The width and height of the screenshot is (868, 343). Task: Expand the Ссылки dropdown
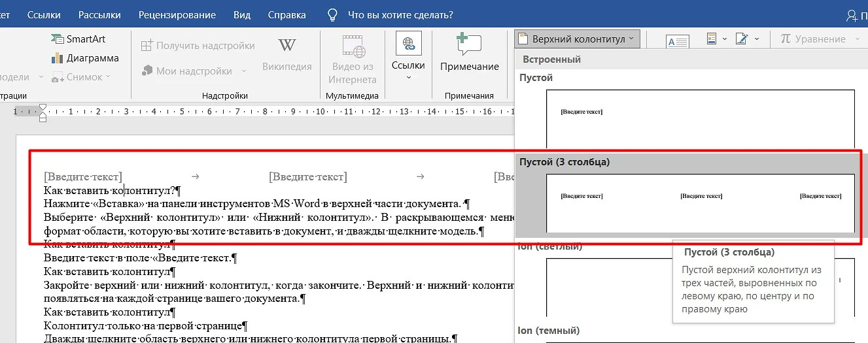[x=408, y=78]
